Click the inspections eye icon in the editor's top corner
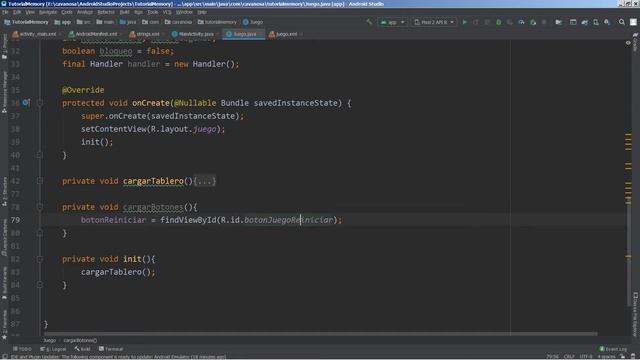The image size is (640, 360). click(628, 43)
